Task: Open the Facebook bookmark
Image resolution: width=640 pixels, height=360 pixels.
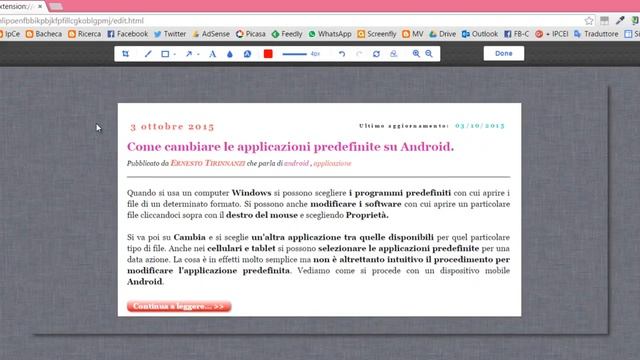Action: pos(128,34)
